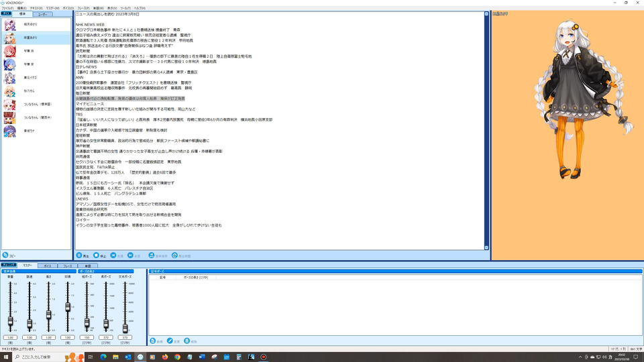Click the 音量 (volume) slider handle
Viewport: 644px width, 362px height.
pyautogui.click(x=10, y=321)
